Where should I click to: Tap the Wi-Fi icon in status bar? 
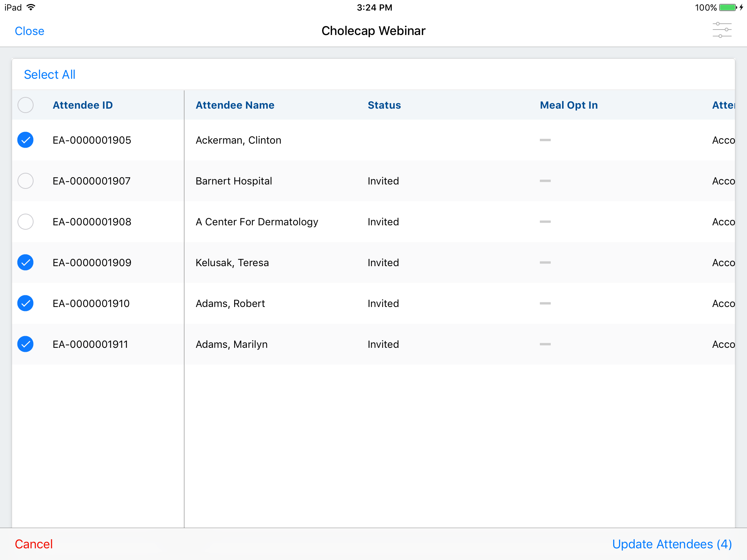tap(31, 7)
